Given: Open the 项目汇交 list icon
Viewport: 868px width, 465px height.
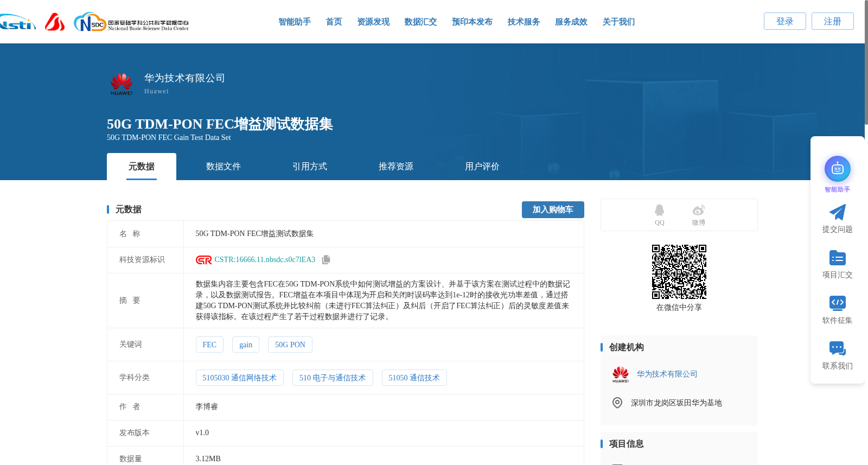Looking at the screenshot, I should [x=837, y=258].
